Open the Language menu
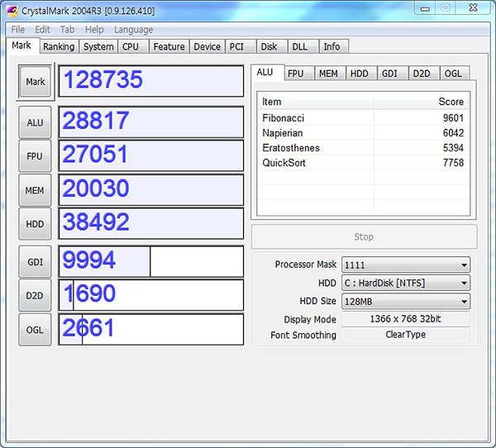The image size is (496, 448). (133, 30)
